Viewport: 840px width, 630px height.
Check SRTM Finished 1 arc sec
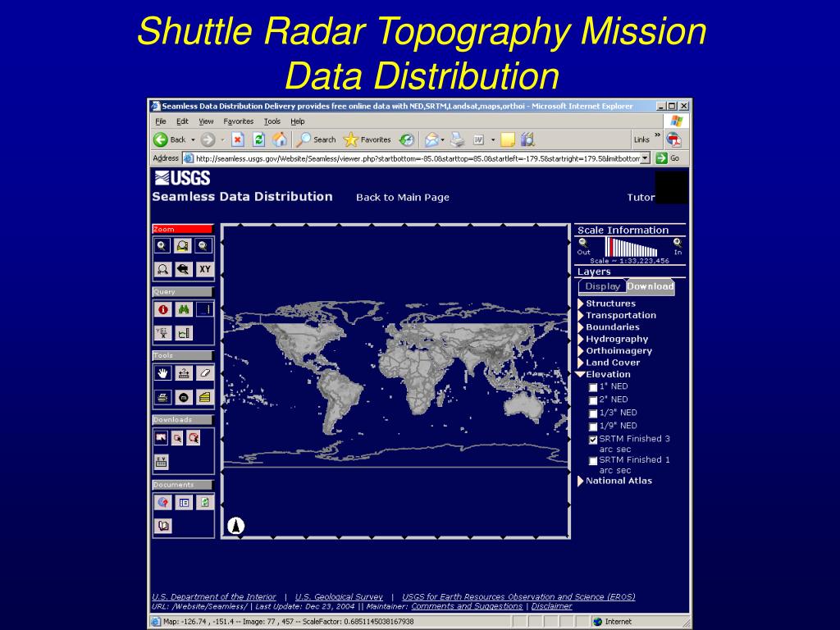pos(592,461)
